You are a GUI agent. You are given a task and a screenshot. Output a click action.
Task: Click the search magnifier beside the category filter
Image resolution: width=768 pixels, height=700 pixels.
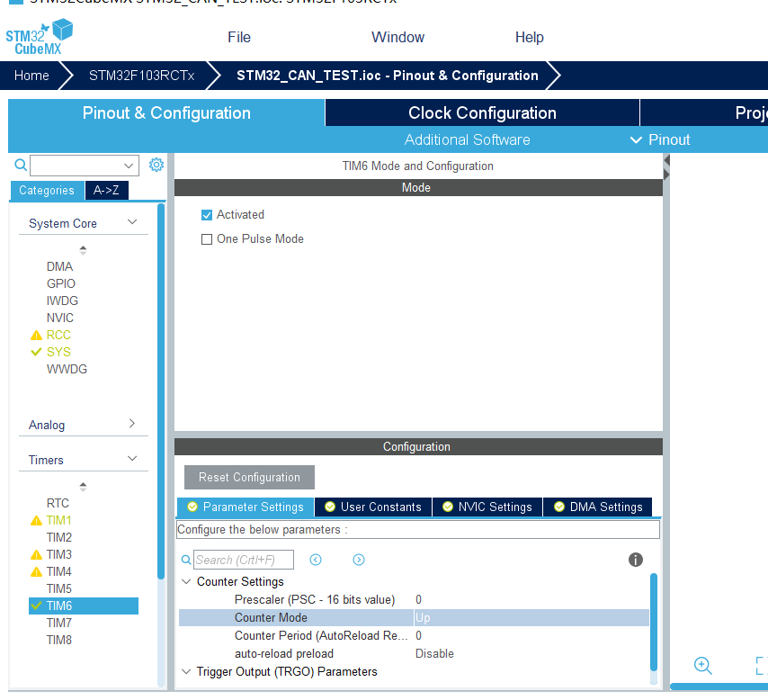(21, 165)
